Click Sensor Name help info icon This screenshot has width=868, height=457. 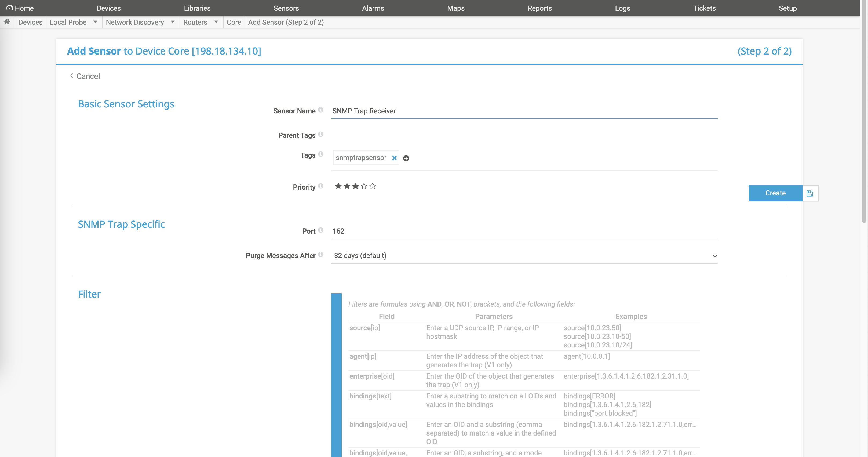(x=321, y=110)
